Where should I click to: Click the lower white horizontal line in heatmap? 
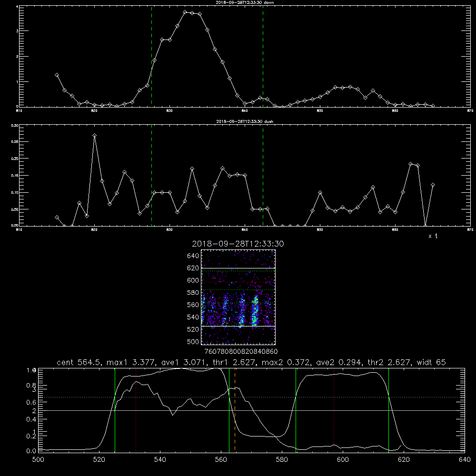238,327
